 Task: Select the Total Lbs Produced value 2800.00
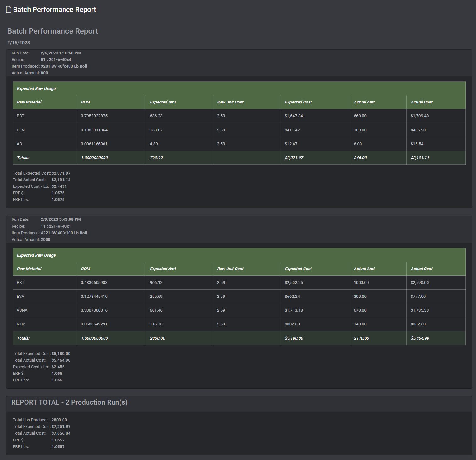(x=59, y=420)
